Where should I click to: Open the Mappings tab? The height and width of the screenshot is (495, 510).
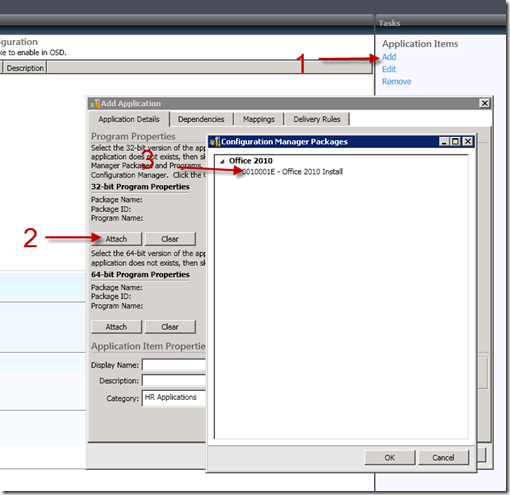pos(259,119)
